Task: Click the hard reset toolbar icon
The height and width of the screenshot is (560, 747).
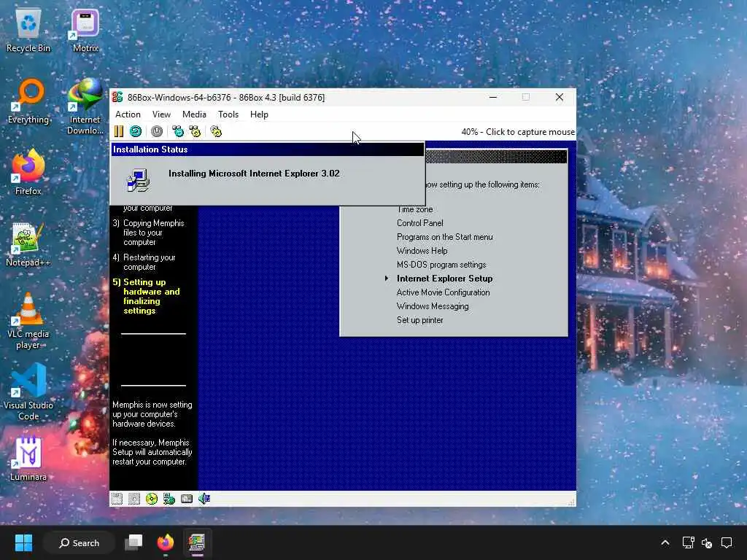Action: [x=136, y=131]
